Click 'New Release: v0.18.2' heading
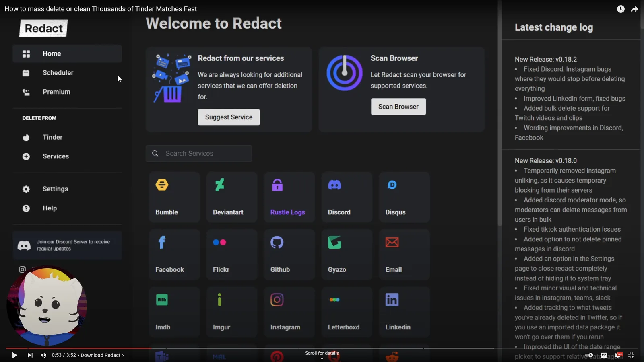Image resolution: width=644 pixels, height=362 pixels. 546,59
